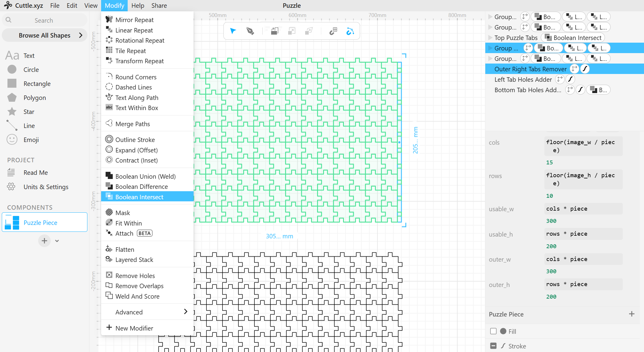Screen dimensions: 644x352
Task: Click Browse All Shapes button
Action: click(x=44, y=35)
